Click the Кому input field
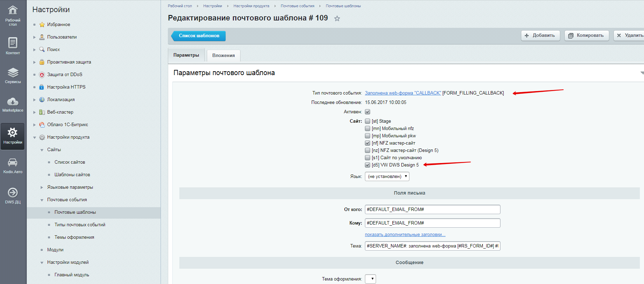 pos(432,223)
